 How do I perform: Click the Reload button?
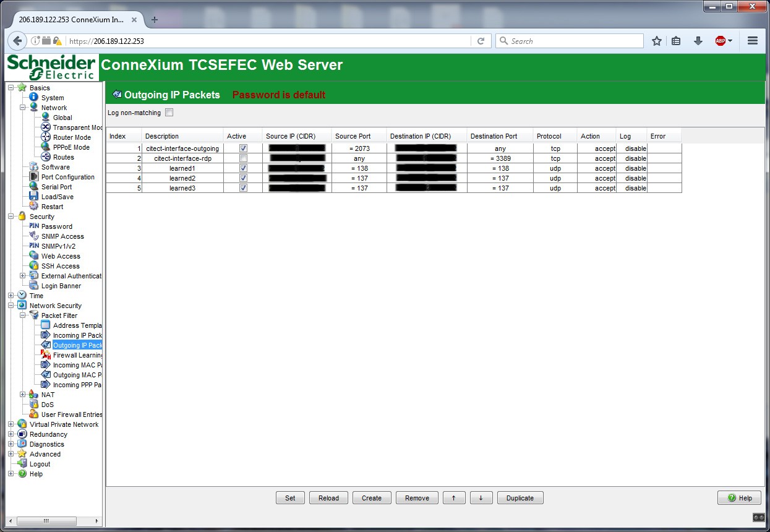[x=328, y=498]
